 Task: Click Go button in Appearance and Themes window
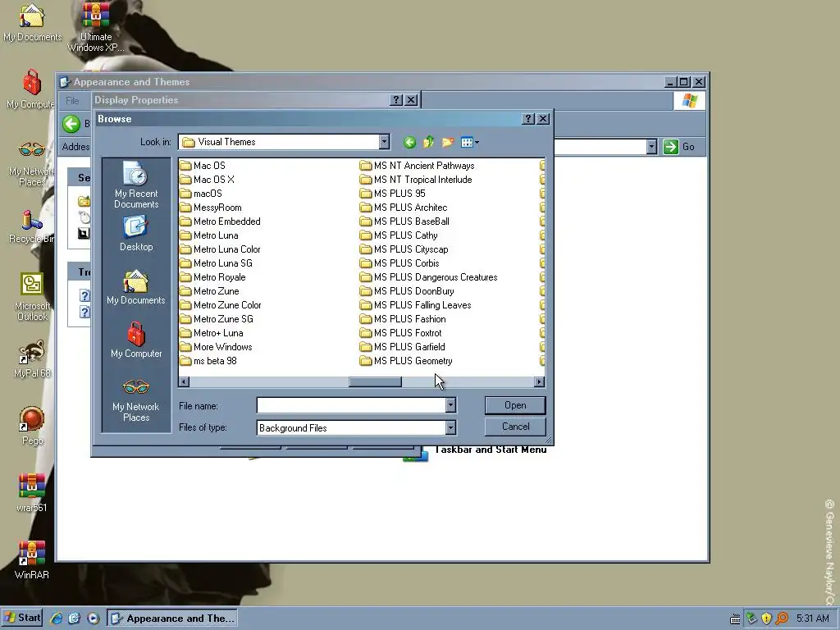pyautogui.click(x=679, y=147)
